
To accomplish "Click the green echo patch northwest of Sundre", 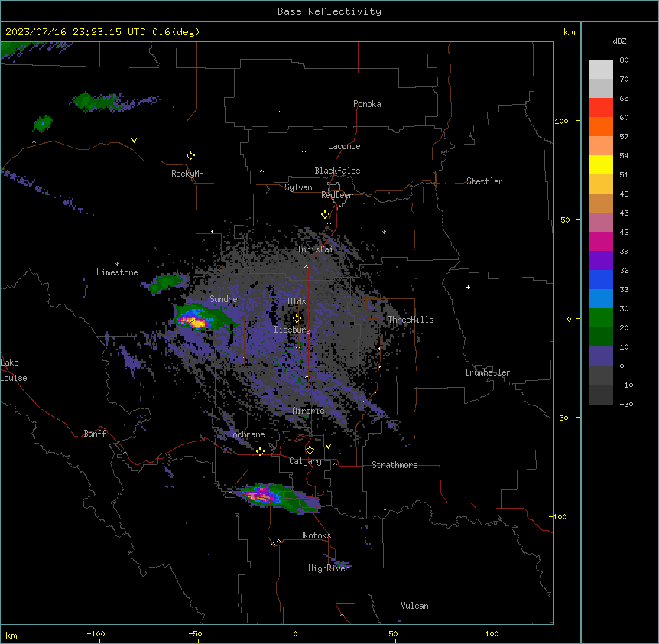I will 165,282.
